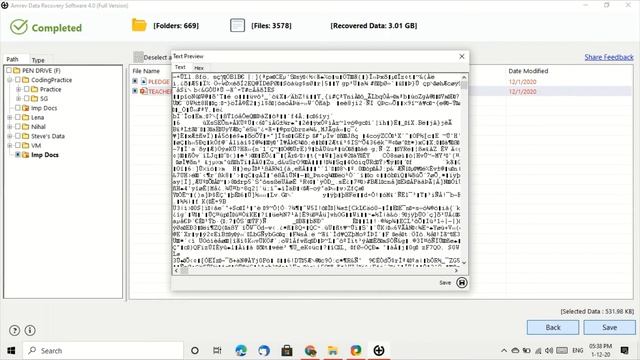Click the Nihal folder icon

[x=26, y=127]
